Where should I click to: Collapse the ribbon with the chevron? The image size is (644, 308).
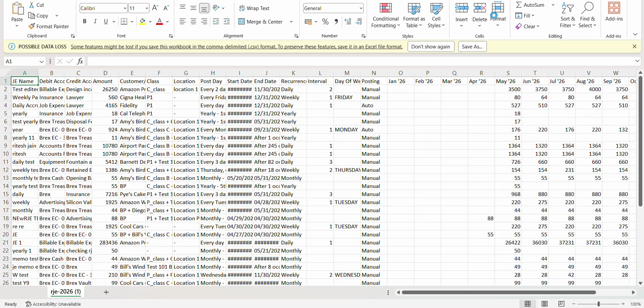point(635,34)
